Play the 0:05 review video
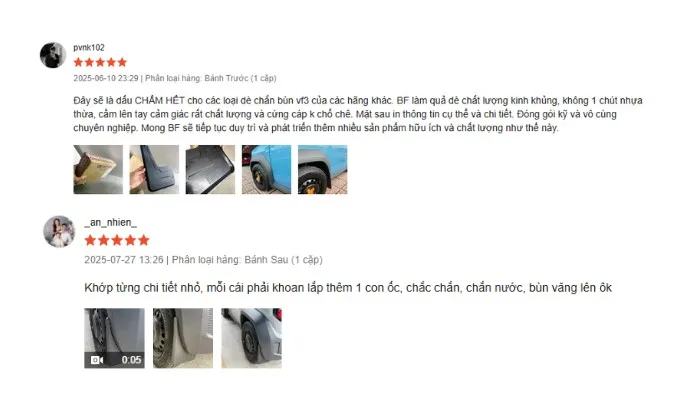681x408 pixels. (114, 338)
